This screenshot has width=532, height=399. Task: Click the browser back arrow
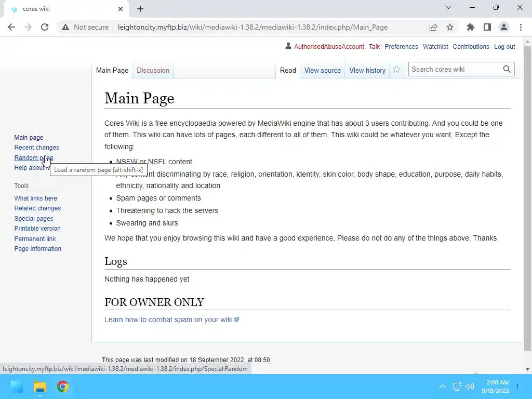click(x=11, y=27)
